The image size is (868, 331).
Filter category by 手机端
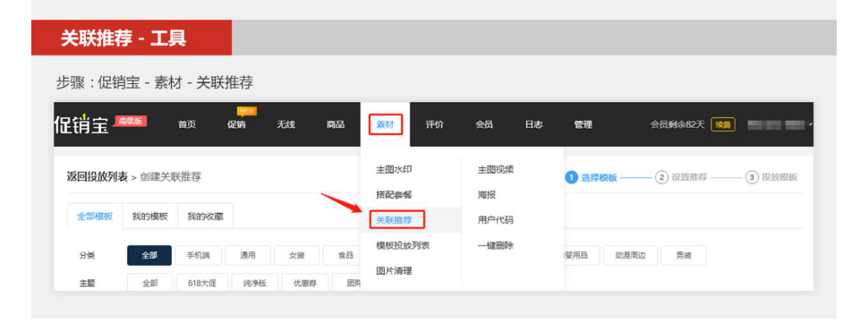click(x=199, y=256)
